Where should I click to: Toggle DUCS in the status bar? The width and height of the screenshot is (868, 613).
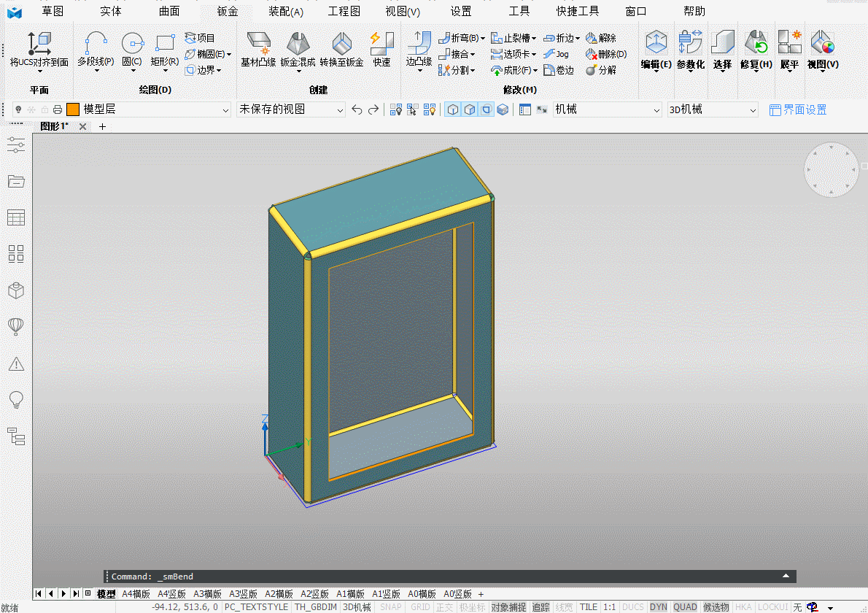[x=632, y=607]
